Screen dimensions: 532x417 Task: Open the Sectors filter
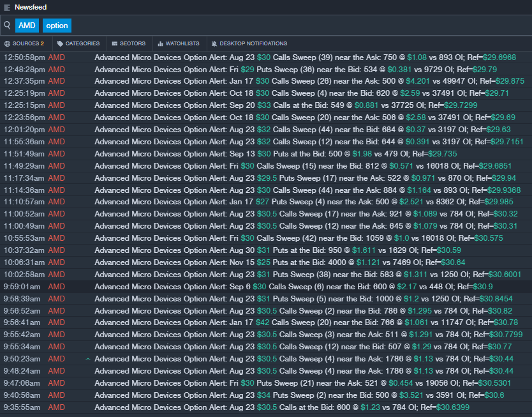click(129, 43)
